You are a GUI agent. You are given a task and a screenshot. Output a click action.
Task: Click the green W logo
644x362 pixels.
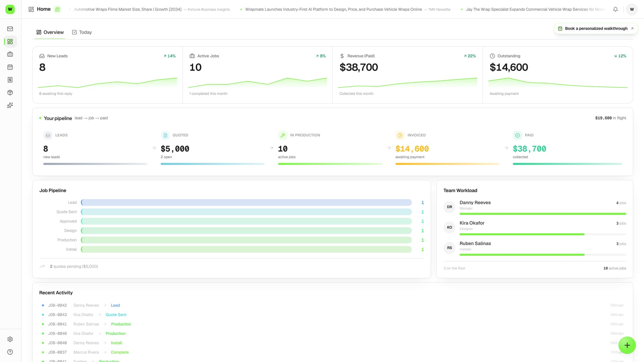click(10, 9)
